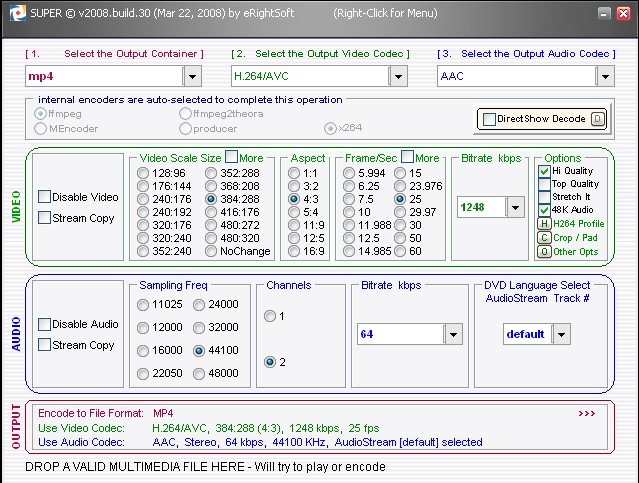This screenshot has width=639, height=483.
Task: Click 'Use Audio Codec:' label
Action: pyautogui.click(x=82, y=442)
